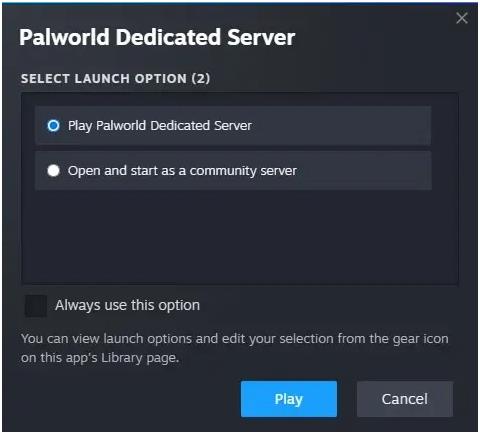Click the word Dedicated in the dialog title
Viewport: 480px width, 434px height.
(168, 37)
